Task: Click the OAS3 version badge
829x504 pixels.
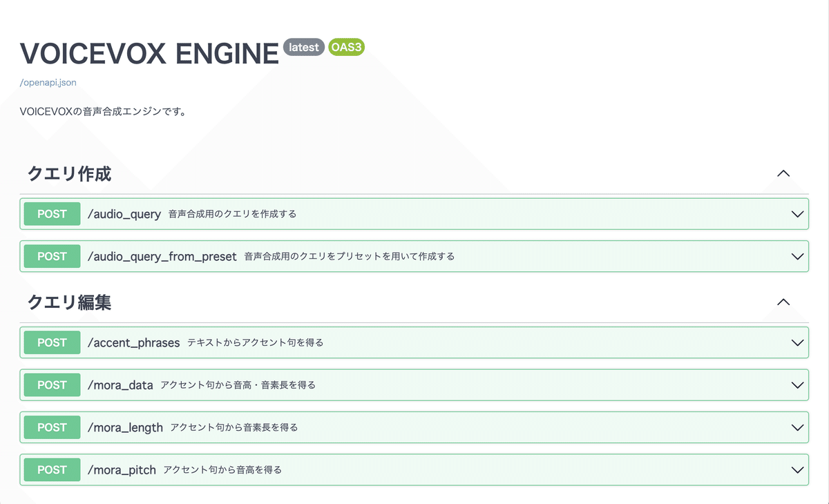Action: coord(346,47)
